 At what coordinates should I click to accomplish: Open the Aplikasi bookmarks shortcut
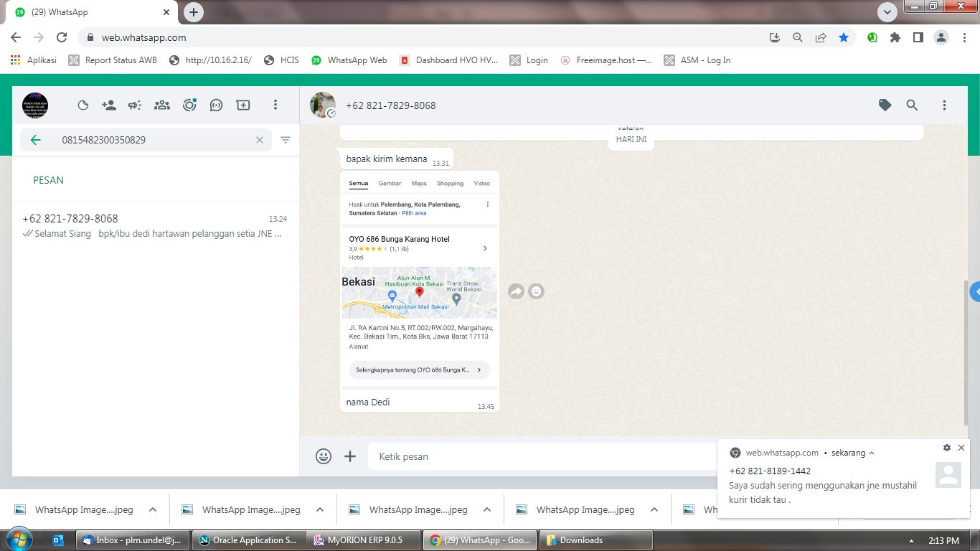click(34, 60)
